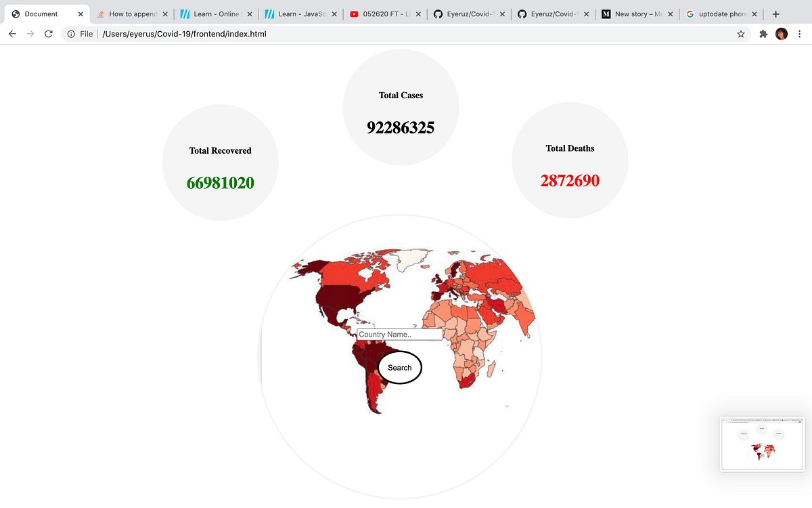Screen dimensions: 812x508
Task: Switch to New story Medium tab
Action: click(x=637, y=14)
